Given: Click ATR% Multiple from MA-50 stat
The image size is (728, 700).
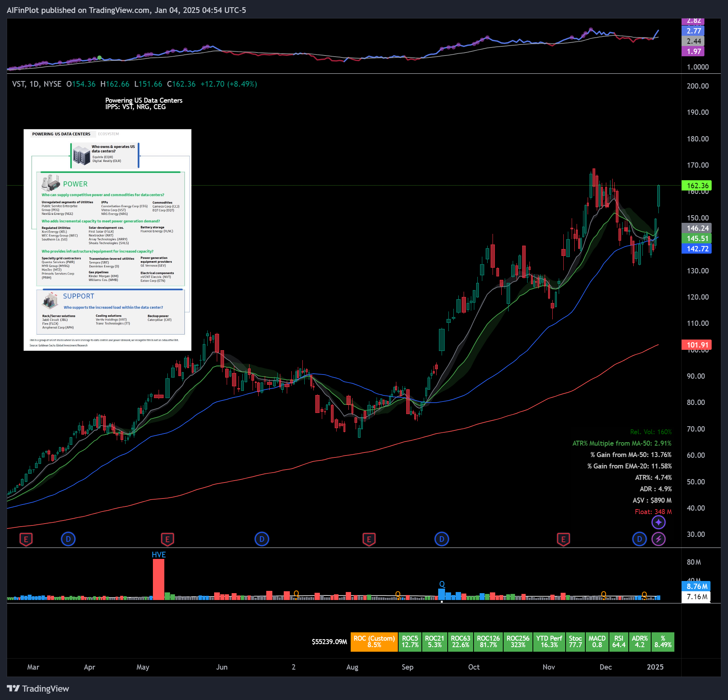Looking at the screenshot, I should click(622, 443).
